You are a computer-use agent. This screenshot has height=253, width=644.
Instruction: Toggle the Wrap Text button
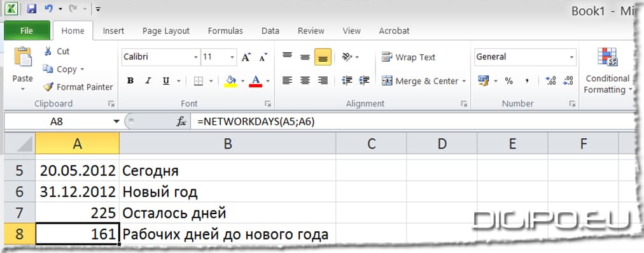tap(409, 57)
